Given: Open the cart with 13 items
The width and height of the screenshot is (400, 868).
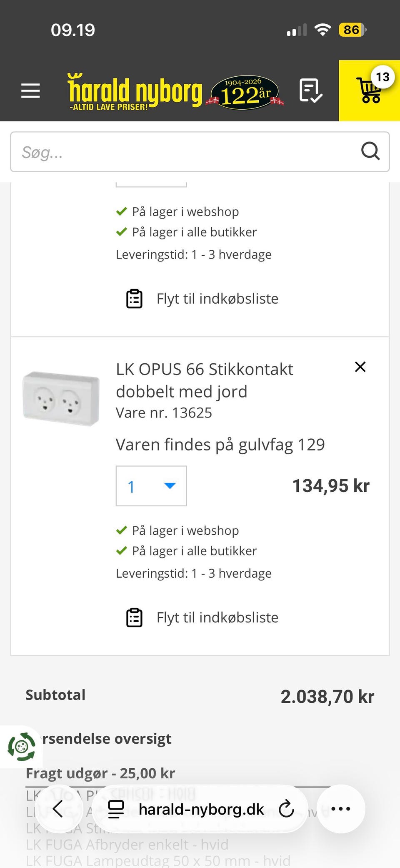Looking at the screenshot, I should 370,91.
